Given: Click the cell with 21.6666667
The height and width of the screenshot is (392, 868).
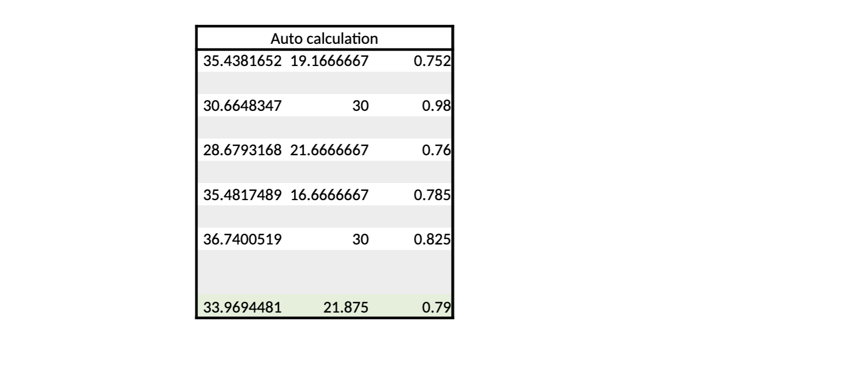Looking at the screenshot, I should pyautogui.click(x=329, y=150).
